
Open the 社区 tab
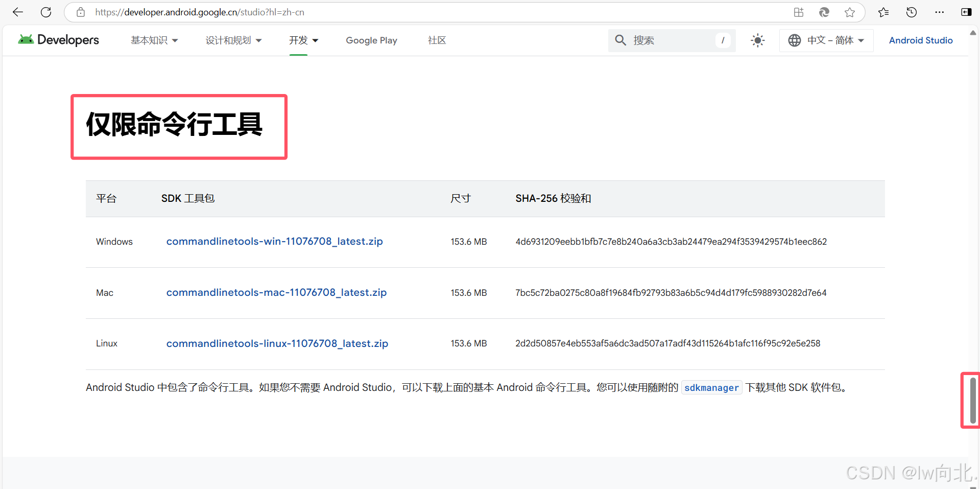pyautogui.click(x=437, y=40)
